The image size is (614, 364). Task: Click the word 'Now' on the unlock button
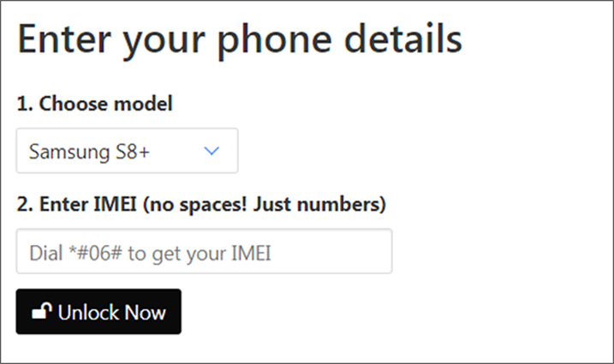click(146, 313)
